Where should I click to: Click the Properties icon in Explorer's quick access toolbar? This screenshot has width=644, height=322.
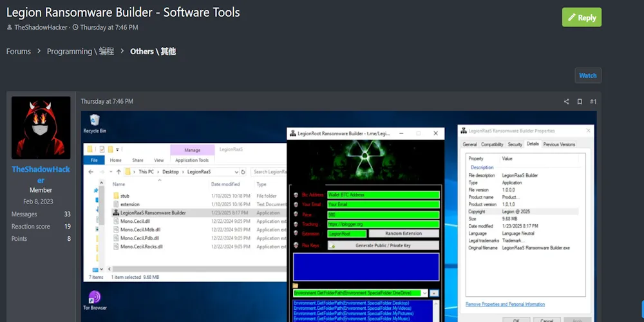(102, 149)
